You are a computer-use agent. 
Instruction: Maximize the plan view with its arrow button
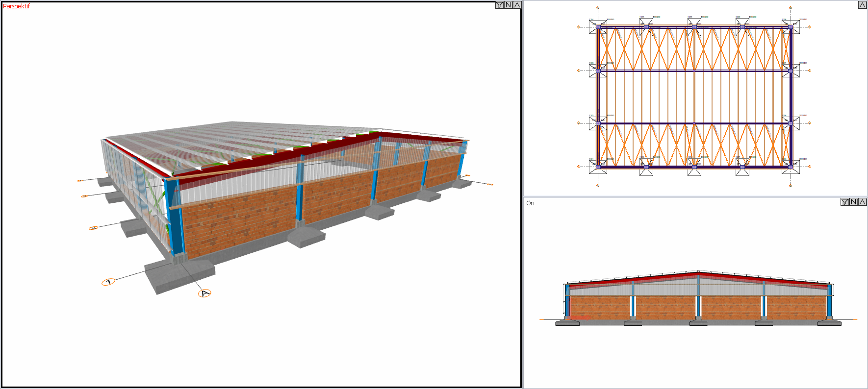pyautogui.click(x=863, y=5)
